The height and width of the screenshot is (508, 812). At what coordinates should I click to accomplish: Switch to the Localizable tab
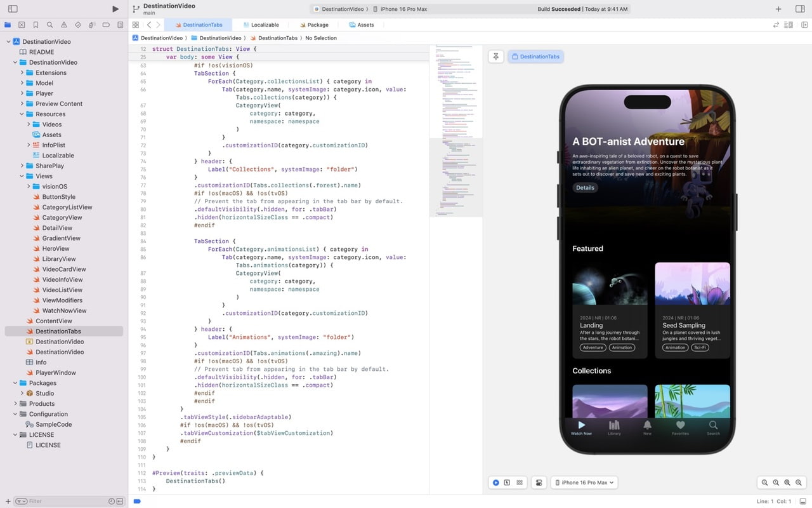pyautogui.click(x=261, y=25)
